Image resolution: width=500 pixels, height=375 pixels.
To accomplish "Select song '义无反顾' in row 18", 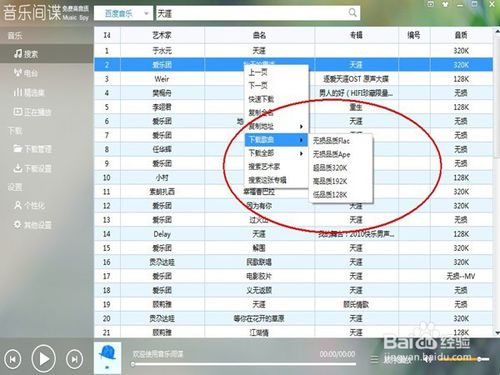I will tap(259, 290).
